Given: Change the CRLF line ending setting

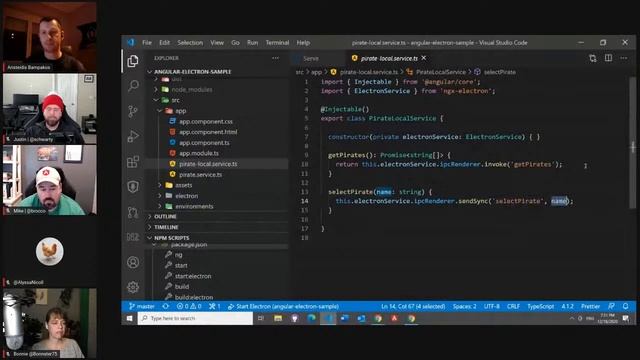Looking at the screenshot, I should [x=513, y=306].
